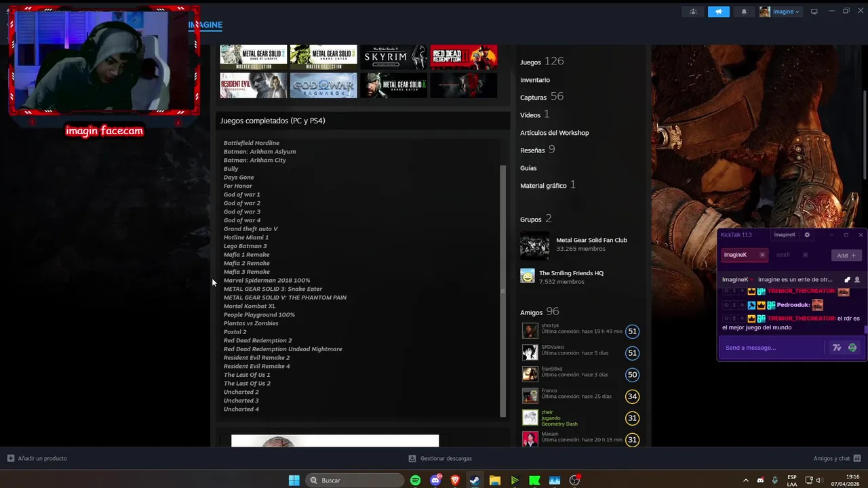The image size is (868, 488).
Task: Click Red Dead Redemption II thumbnail
Action: [464, 57]
